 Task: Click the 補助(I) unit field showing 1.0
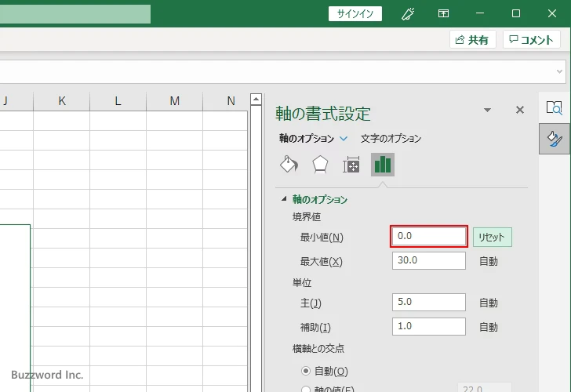(x=428, y=326)
